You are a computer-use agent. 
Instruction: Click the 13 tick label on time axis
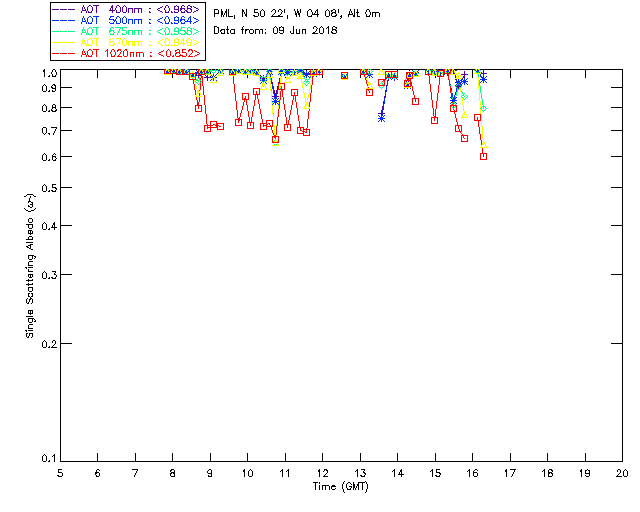[360, 473]
